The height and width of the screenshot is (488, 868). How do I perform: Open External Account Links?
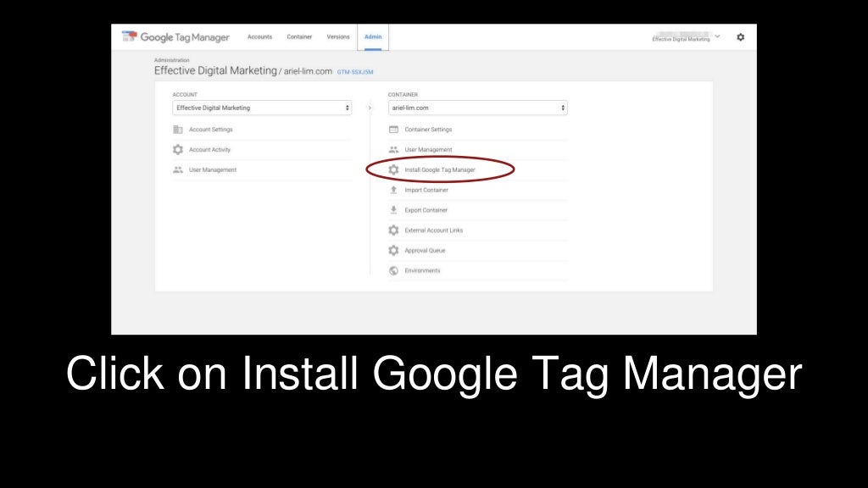click(433, 230)
